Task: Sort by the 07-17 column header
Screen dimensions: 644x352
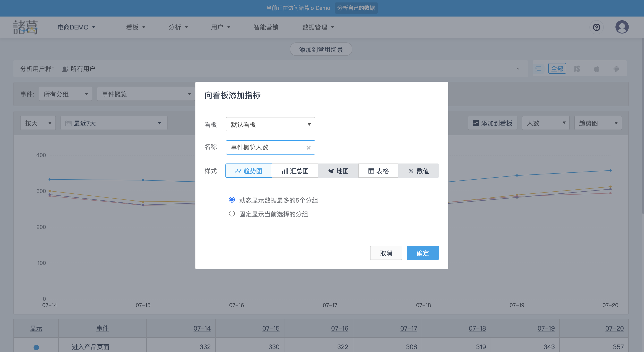Action: point(409,328)
